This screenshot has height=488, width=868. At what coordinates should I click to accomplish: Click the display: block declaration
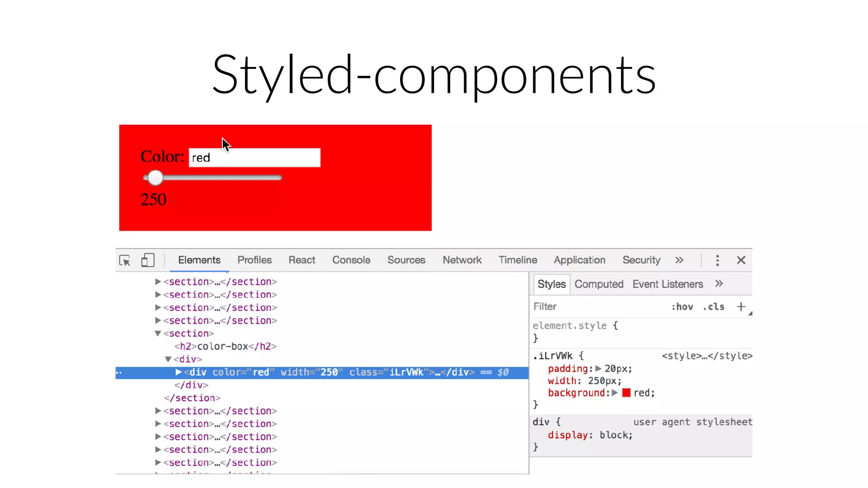pos(590,435)
